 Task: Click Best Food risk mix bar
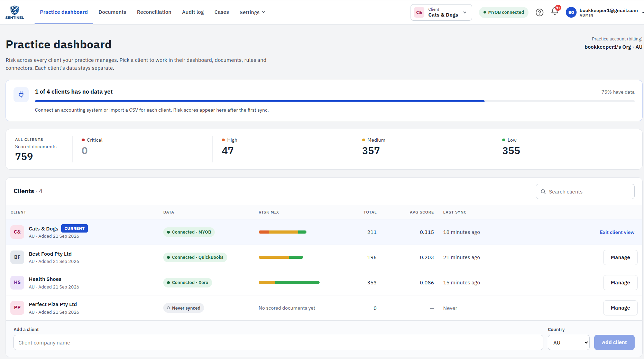tap(281, 257)
